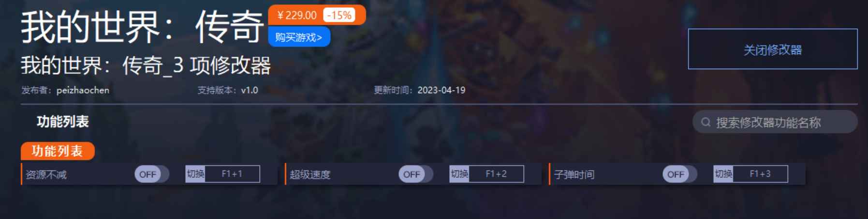Image resolution: width=868 pixels, height=219 pixels.
Task: Click the 功能列表 section heading
Action: [63, 122]
